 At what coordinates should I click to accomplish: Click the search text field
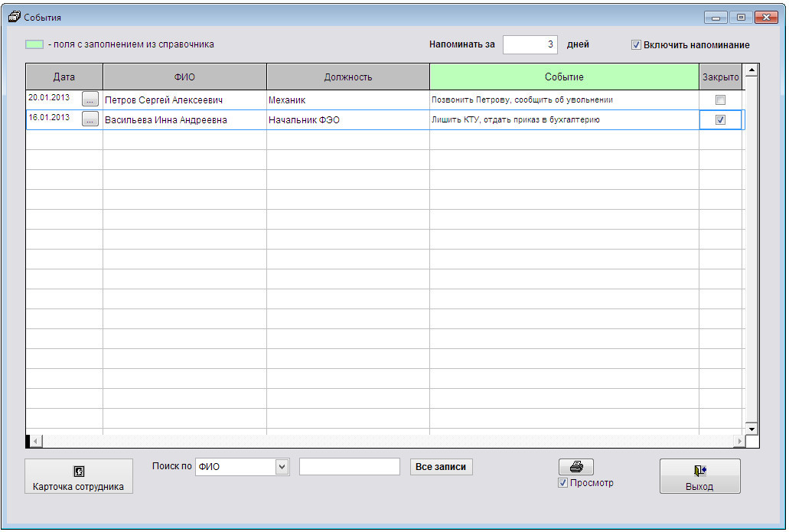pos(349,467)
